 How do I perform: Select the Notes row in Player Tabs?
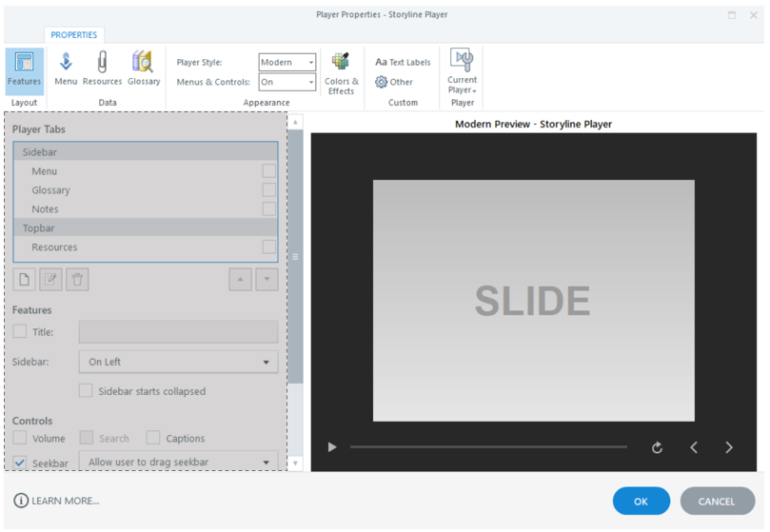coord(146,208)
